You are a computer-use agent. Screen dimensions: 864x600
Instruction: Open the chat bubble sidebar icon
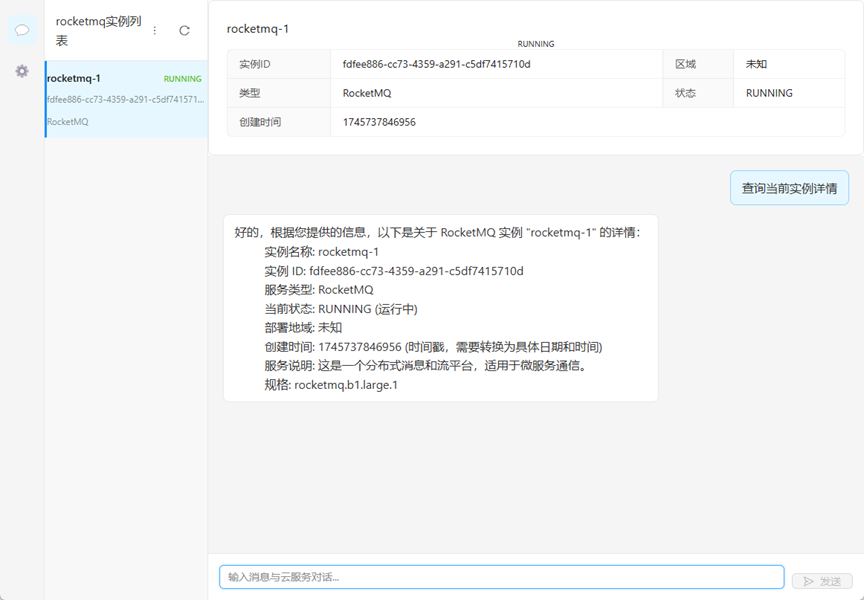(22, 30)
